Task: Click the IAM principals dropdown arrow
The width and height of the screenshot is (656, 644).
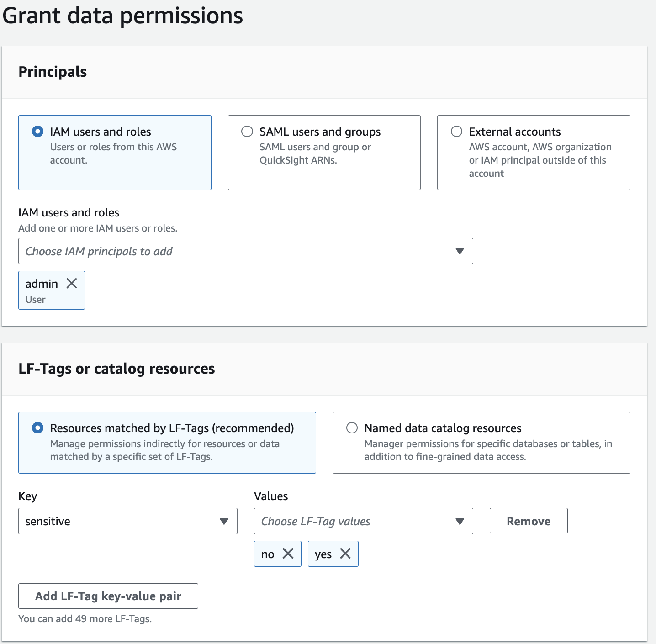Action: click(460, 251)
